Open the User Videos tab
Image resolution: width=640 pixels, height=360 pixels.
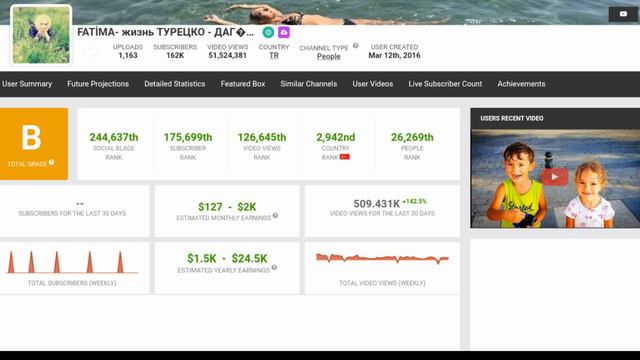(x=373, y=84)
